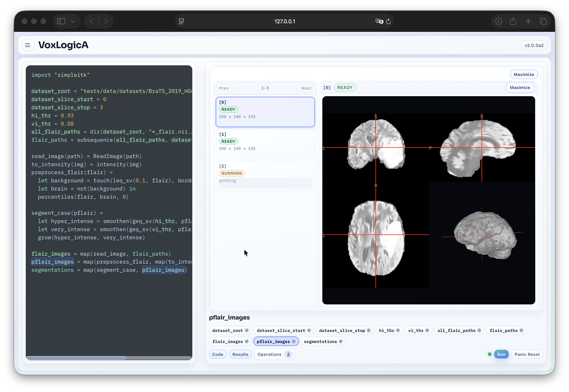Reload the 127.0.0.1 page
The width and height of the screenshot is (569, 392).
(388, 21)
